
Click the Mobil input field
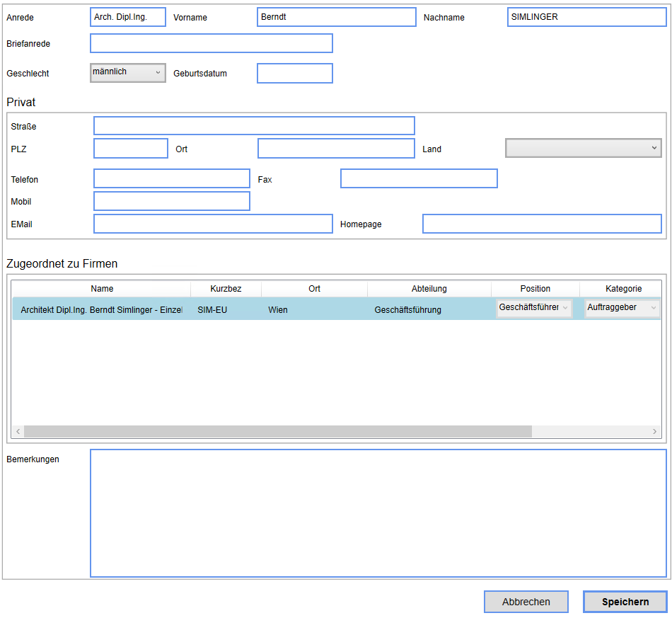click(x=172, y=201)
